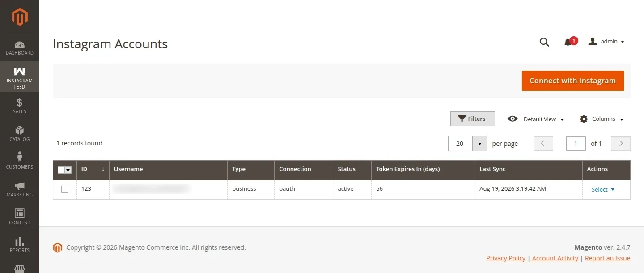Sort by Status column header
The image size is (644, 273).
pos(352,169)
